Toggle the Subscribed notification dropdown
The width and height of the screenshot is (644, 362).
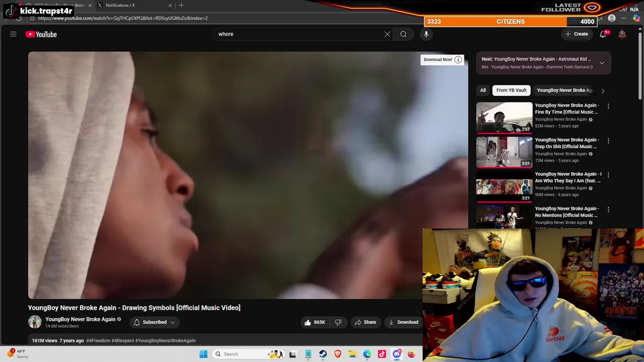pos(154,322)
